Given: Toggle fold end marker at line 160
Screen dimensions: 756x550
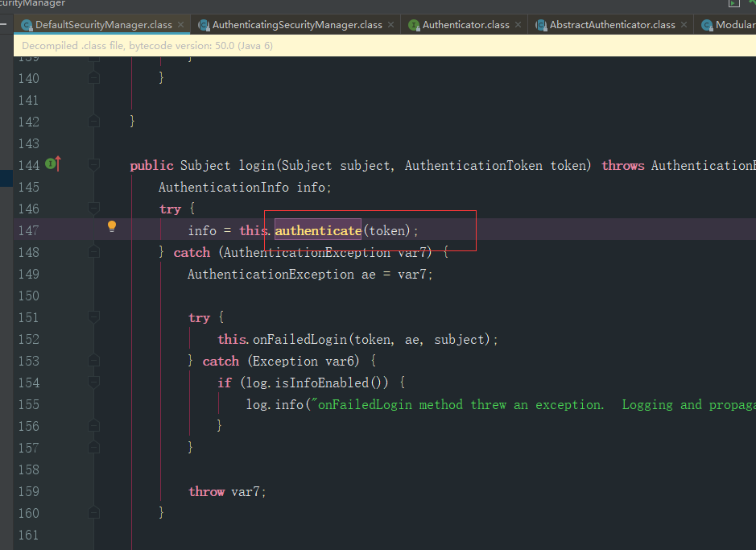Looking at the screenshot, I should click(x=94, y=512).
